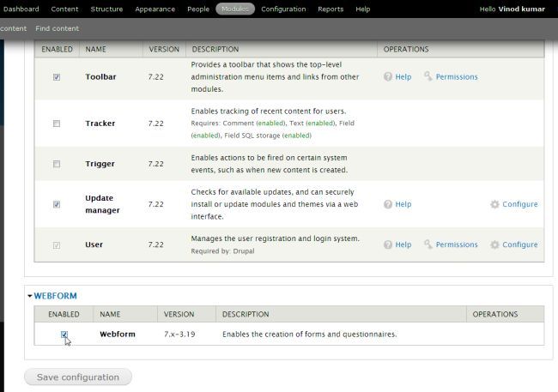558x392 pixels.
Task: Click the DESCRIPTION header in Webform table
Action: 246,315
